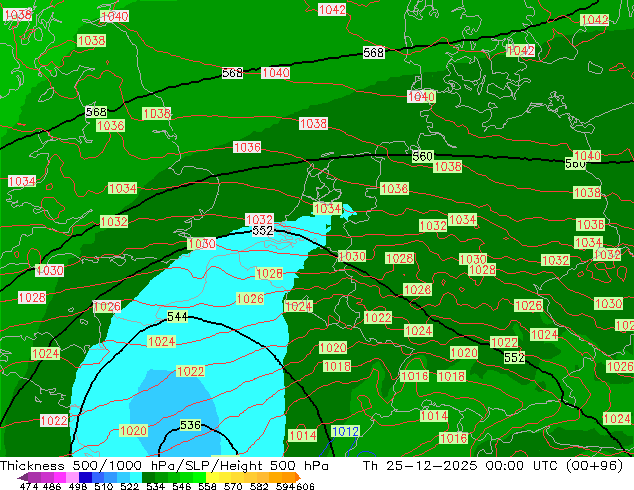634x490 pixels.
Task: Select the white-background 1036 isobar label
Action: pyautogui.click(x=247, y=147)
